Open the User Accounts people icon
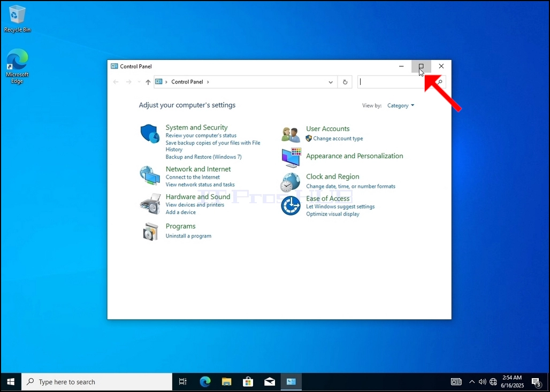 [291, 135]
